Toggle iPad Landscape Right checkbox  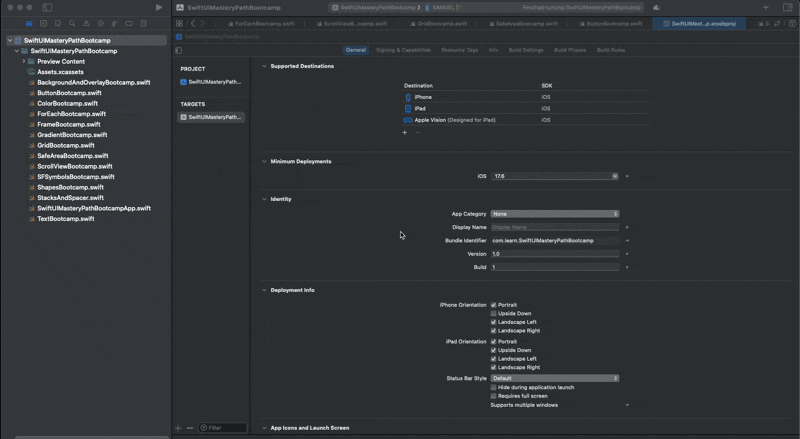[493, 368]
